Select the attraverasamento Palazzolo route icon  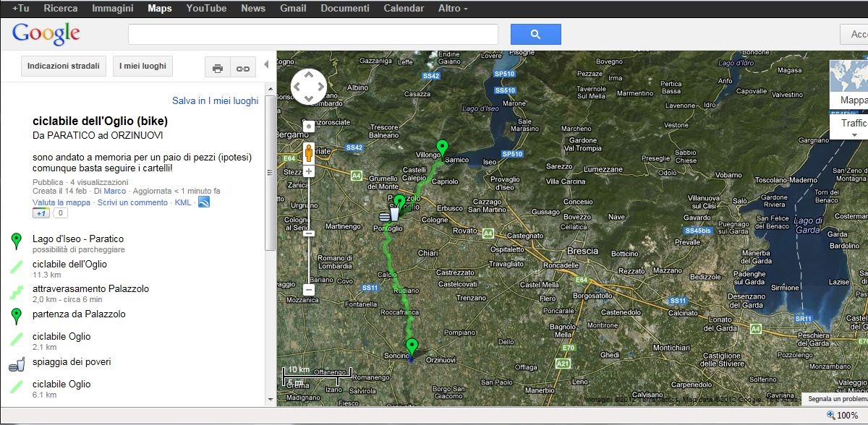click(x=16, y=292)
